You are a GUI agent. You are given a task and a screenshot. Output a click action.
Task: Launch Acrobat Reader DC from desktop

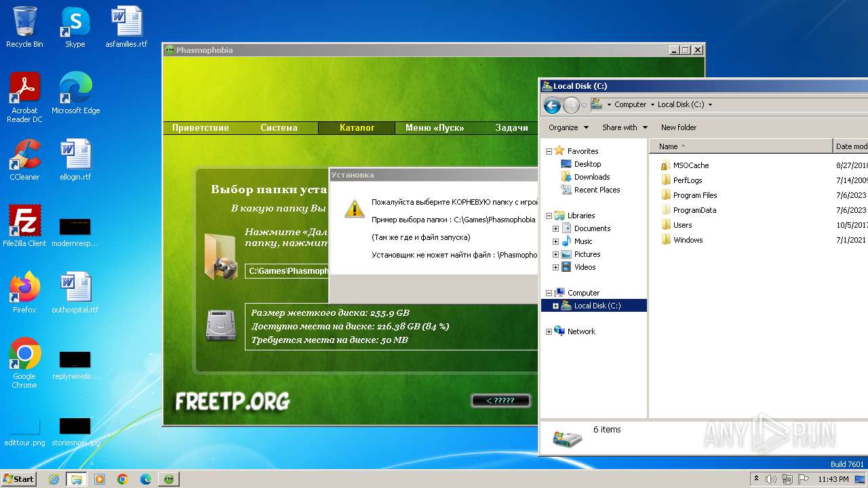24,98
